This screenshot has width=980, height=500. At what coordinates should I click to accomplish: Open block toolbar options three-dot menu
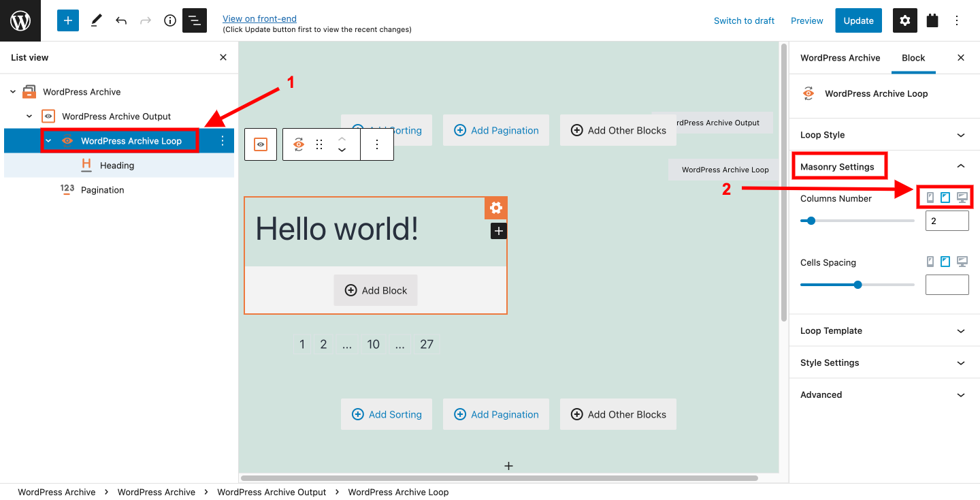377,144
